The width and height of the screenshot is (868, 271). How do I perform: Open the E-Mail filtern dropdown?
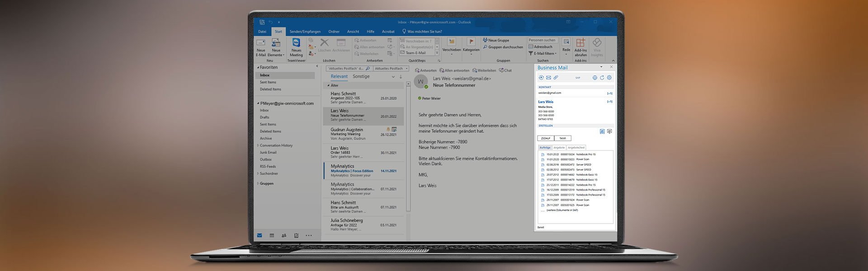(x=542, y=53)
